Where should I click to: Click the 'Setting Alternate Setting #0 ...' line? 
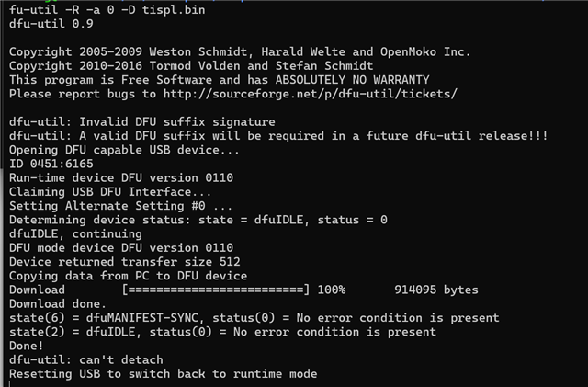(117, 205)
